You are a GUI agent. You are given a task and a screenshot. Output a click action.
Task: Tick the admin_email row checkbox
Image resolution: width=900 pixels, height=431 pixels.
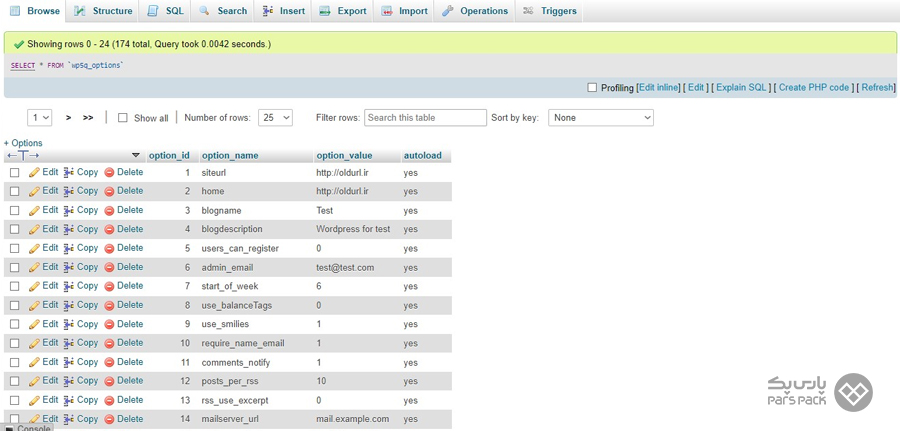14,267
